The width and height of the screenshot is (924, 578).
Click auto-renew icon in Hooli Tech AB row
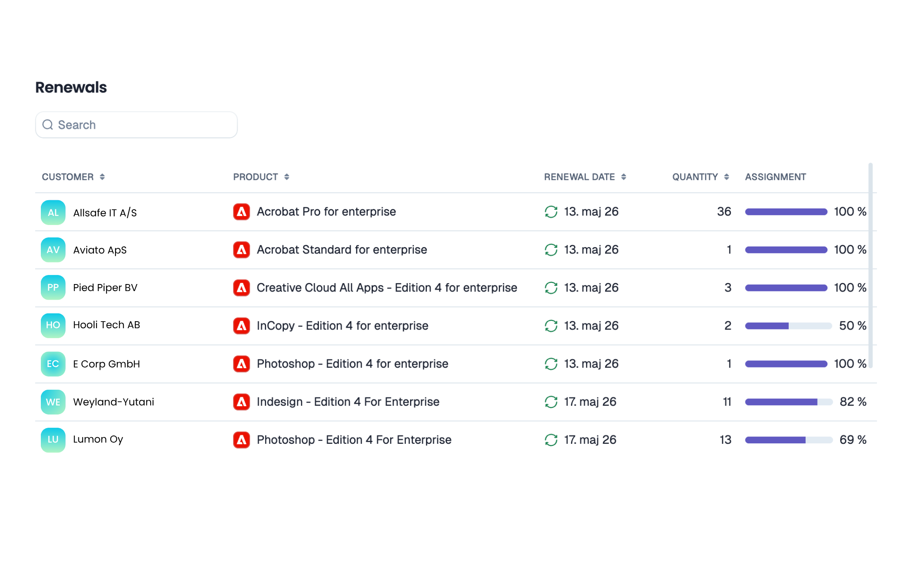pyautogui.click(x=551, y=326)
